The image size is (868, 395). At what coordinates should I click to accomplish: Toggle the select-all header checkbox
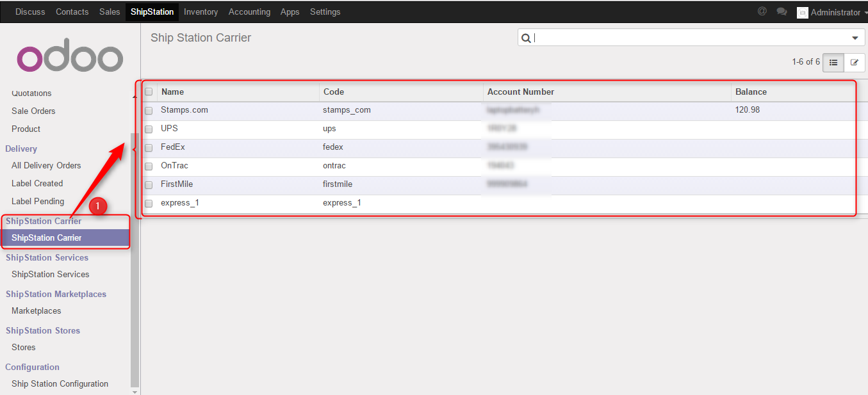[x=149, y=92]
